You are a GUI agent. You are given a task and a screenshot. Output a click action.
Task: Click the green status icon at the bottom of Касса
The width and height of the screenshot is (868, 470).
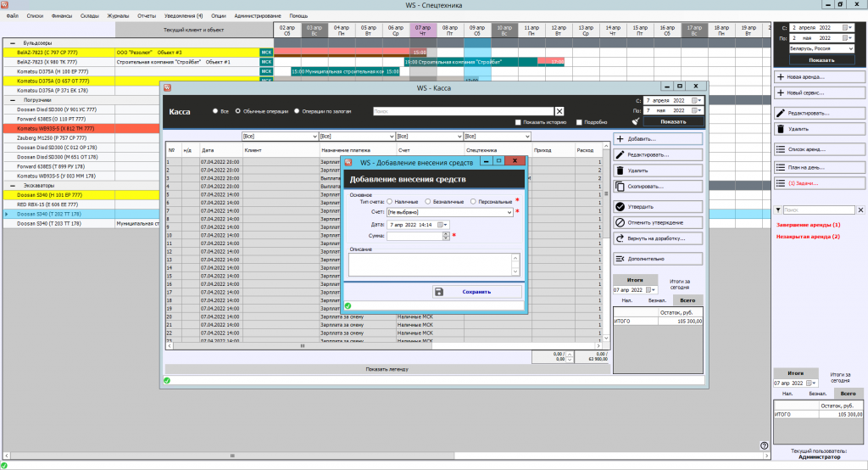(167, 380)
